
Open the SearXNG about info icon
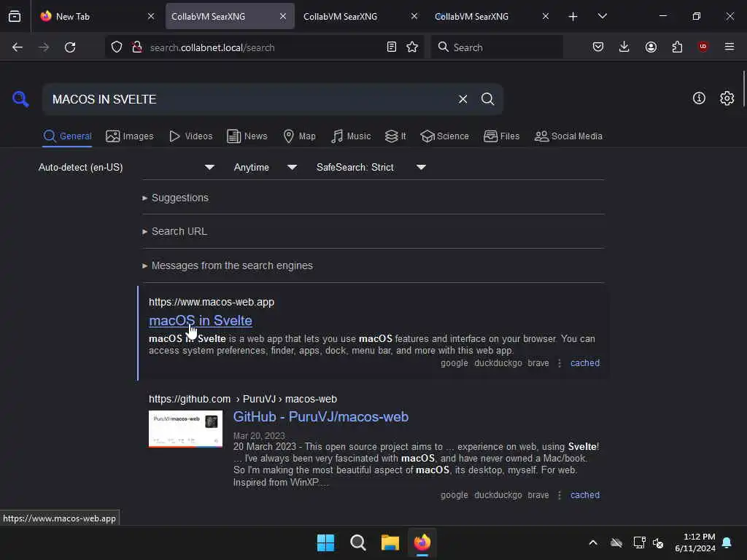pyautogui.click(x=699, y=98)
